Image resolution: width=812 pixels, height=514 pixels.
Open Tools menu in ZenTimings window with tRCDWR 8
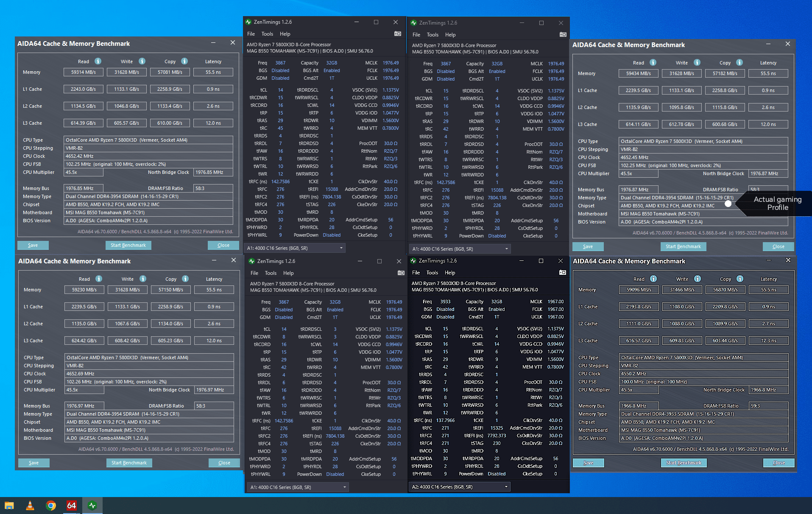(271, 273)
